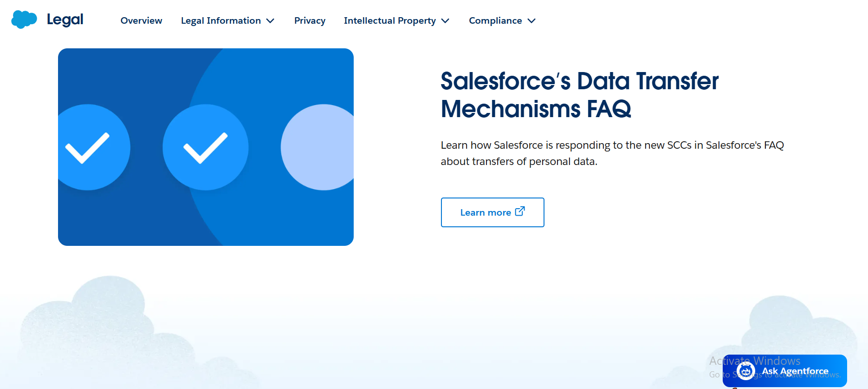Click the leftmost checkmark circle in the banner
The height and width of the screenshot is (389, 868).
(x=88, y=147)
